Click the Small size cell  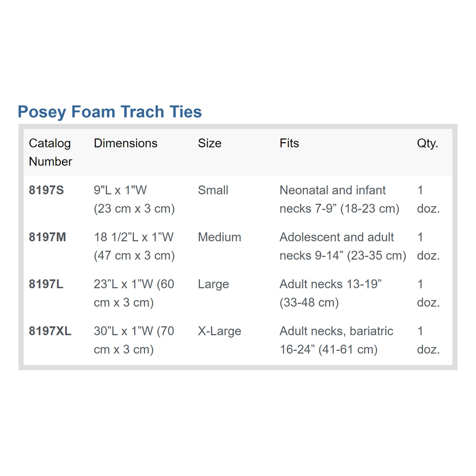coord(213,190)
